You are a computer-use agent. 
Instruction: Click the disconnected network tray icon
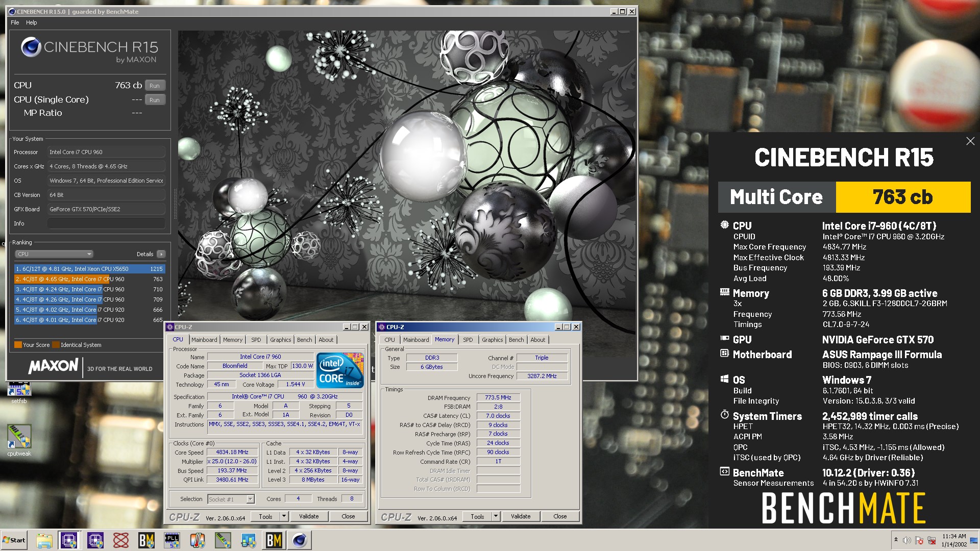coord(932,540)
